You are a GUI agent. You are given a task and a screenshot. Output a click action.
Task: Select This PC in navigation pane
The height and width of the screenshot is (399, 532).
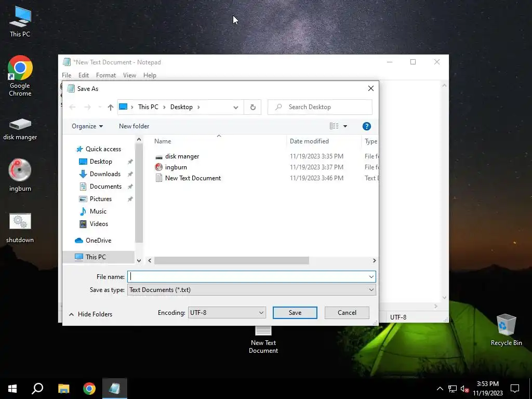96,257
